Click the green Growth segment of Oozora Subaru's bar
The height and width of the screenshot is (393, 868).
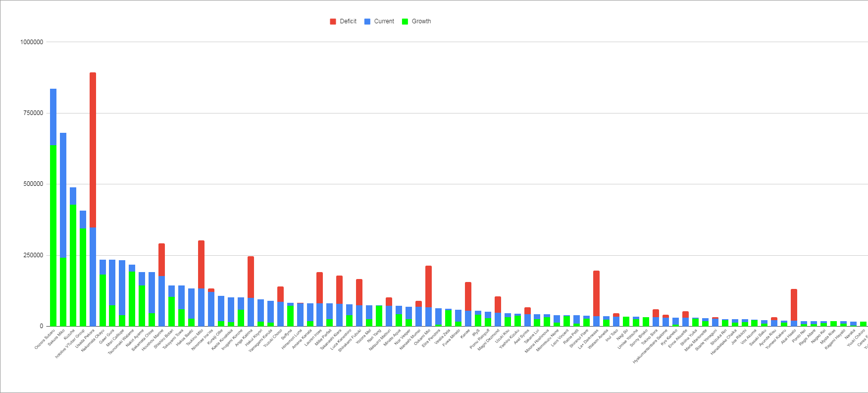click(53, 235)
